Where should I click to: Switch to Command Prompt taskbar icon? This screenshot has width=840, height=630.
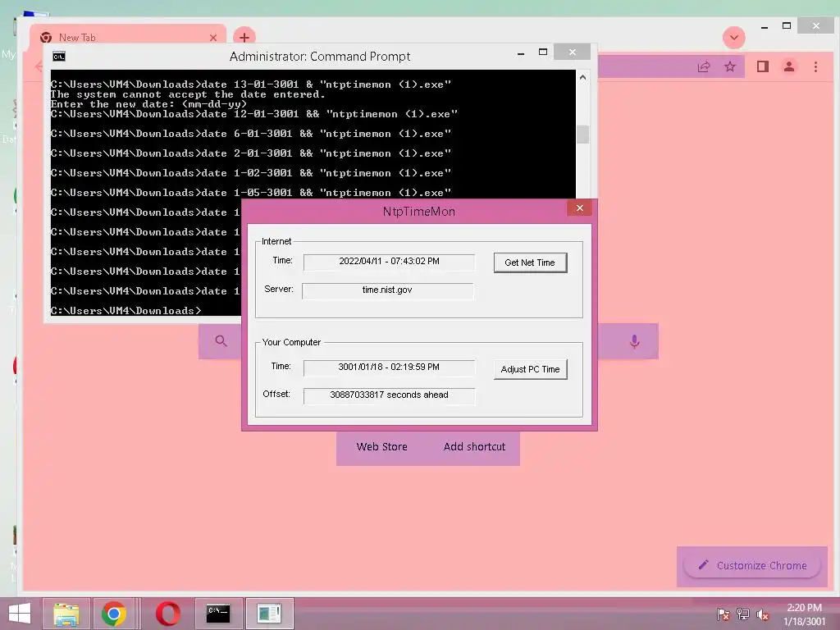(x=218, y=614)
